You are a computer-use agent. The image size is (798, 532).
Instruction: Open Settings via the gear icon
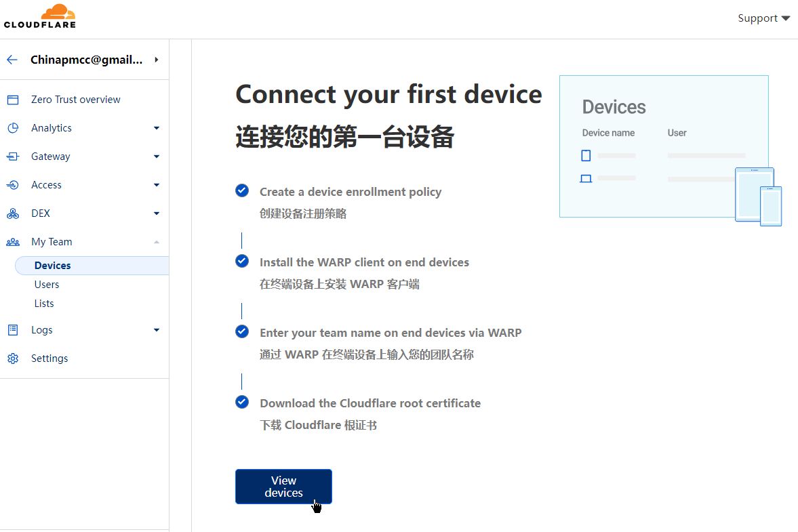pyautogui.click(x=13, y=359)
